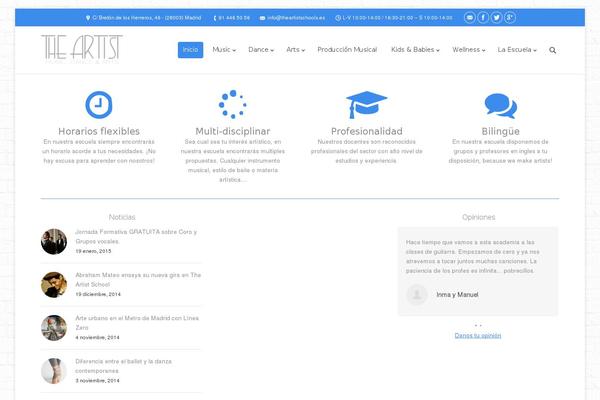The height and width of the screenshot is (400, 600).
Task: Click the email icon in top bar socials
Action: (x=470, y=18)
